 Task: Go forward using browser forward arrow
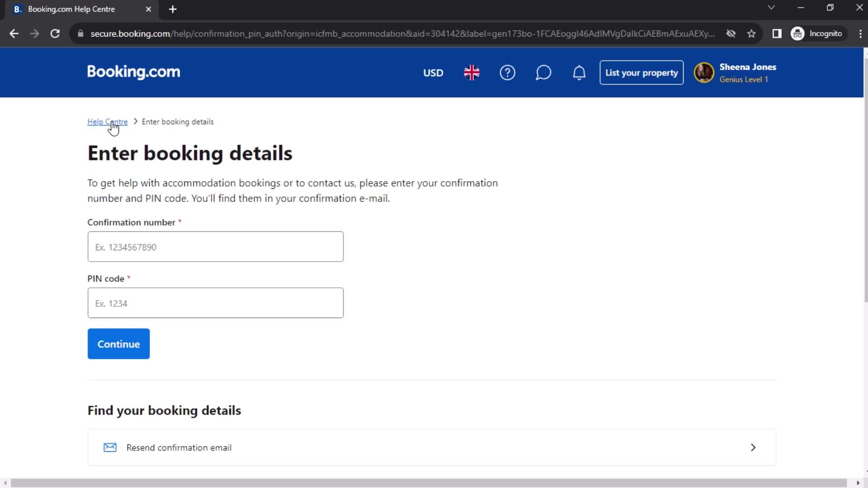[x=34, y=33]
